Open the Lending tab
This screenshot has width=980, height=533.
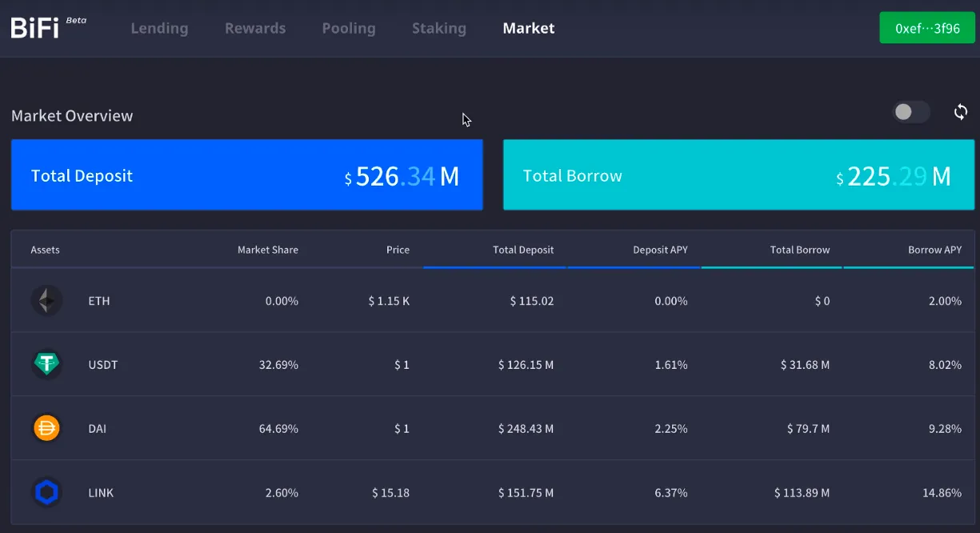click(159, 28)
